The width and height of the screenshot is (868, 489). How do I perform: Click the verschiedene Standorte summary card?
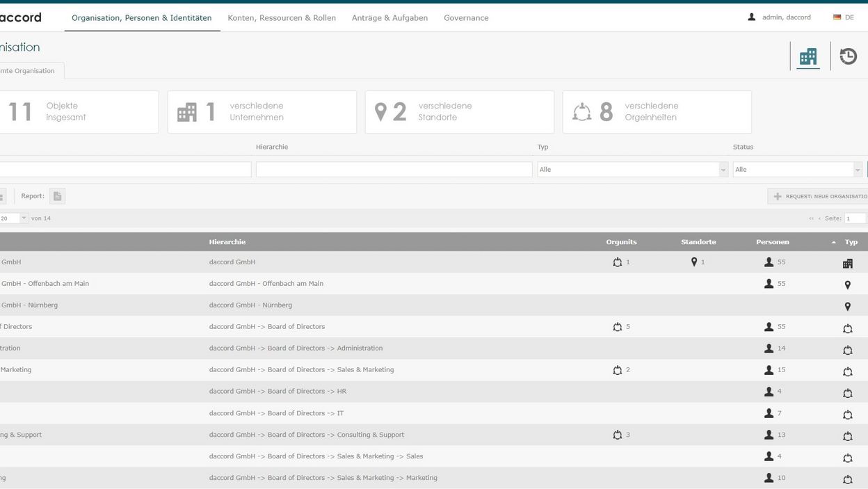tap(459, 112)
